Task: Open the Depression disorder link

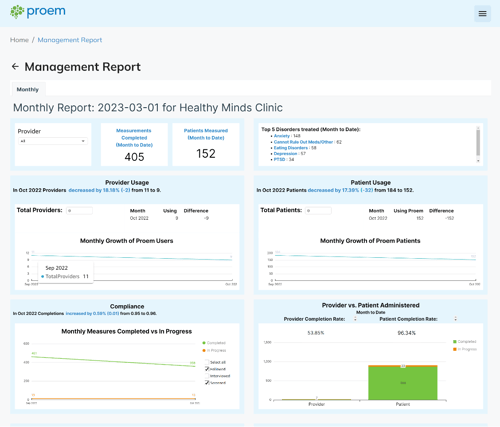Action: click(x=285, y=154)
